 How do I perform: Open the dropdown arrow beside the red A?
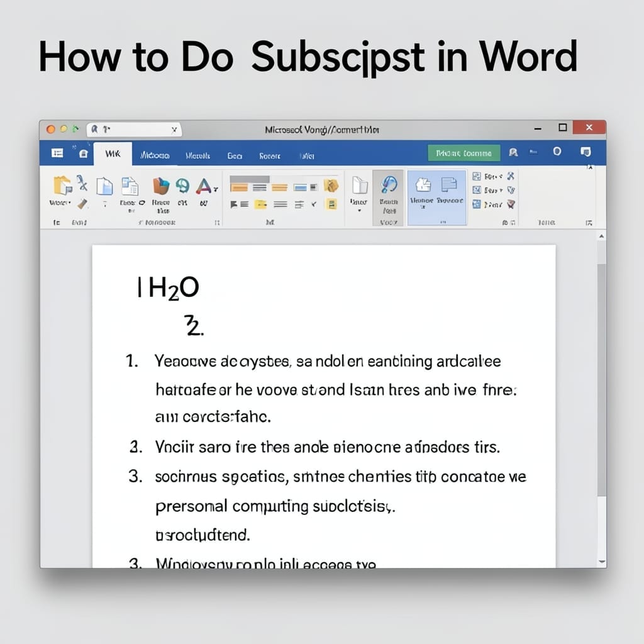tap(216, 189)
